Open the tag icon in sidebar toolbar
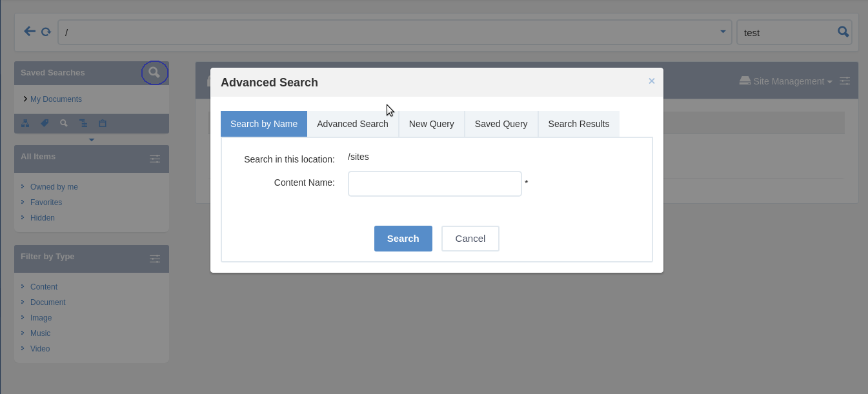This screenshot has width=868, height=394. pos(45,123)
